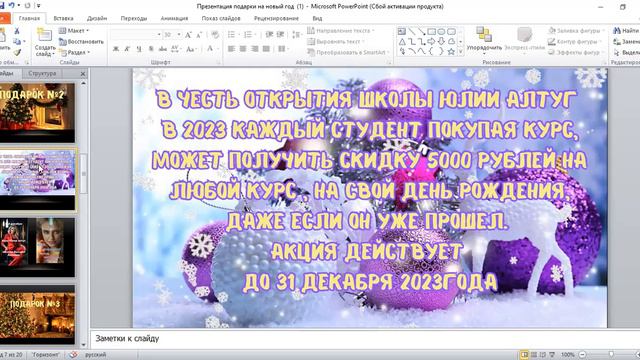Toggle strikethrough (abc) formatting
The height and width of the screenshot is (360, 640).
click(162, 49)
